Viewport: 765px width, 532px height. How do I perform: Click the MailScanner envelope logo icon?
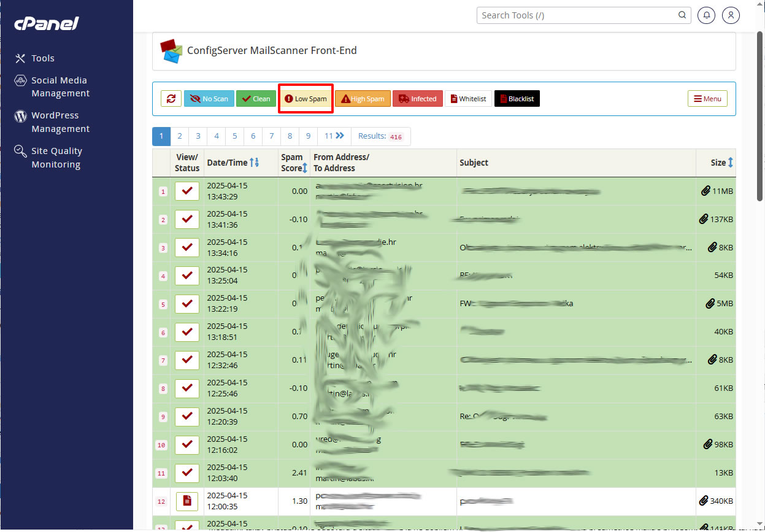coord(171,51)
